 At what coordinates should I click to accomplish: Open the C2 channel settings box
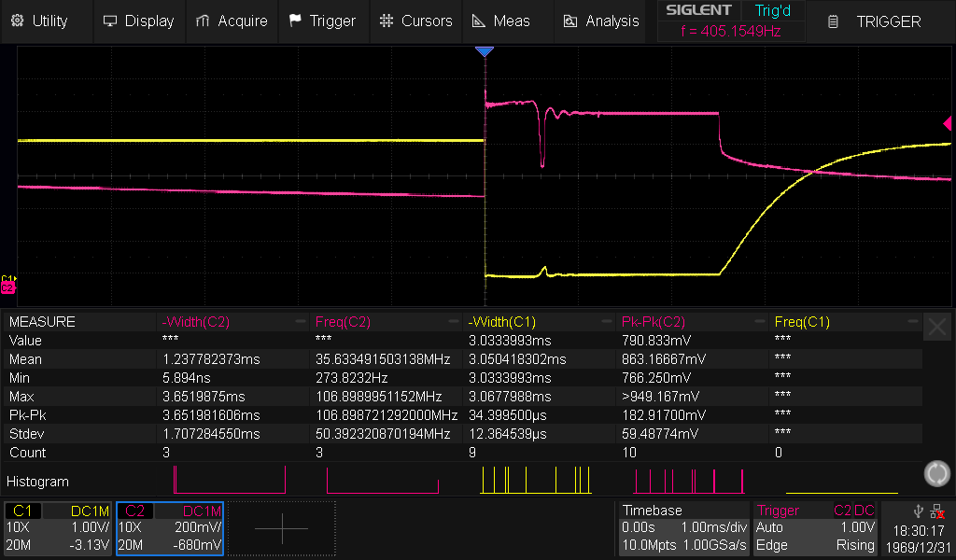click(170, 528)
